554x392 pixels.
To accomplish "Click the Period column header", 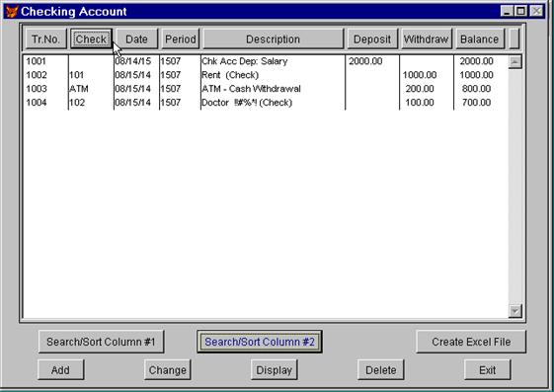I will coord(181,39).
